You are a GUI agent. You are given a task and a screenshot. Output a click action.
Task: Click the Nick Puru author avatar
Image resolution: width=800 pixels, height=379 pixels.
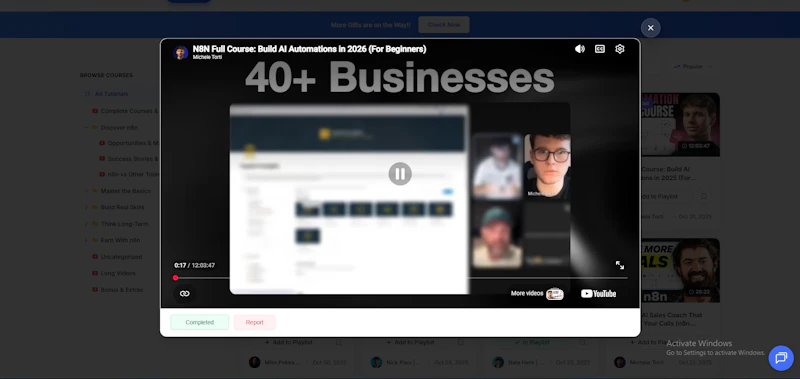coord(377,362)
